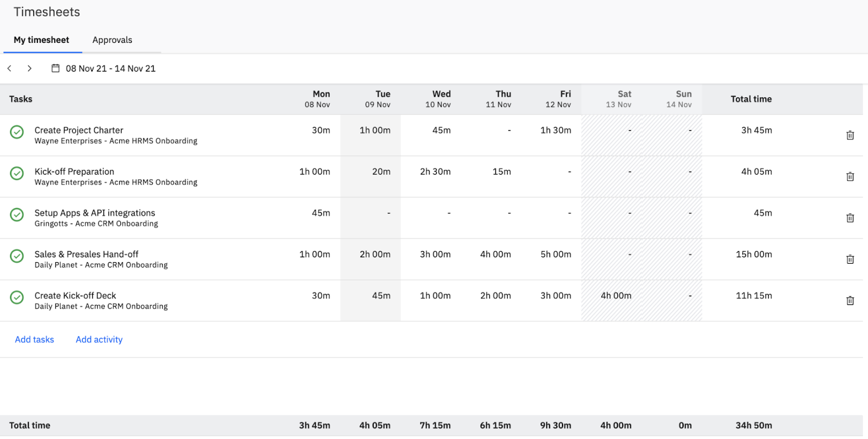Open the Create Project Charter task name
The image size is (868, 439).
[79, 130]
